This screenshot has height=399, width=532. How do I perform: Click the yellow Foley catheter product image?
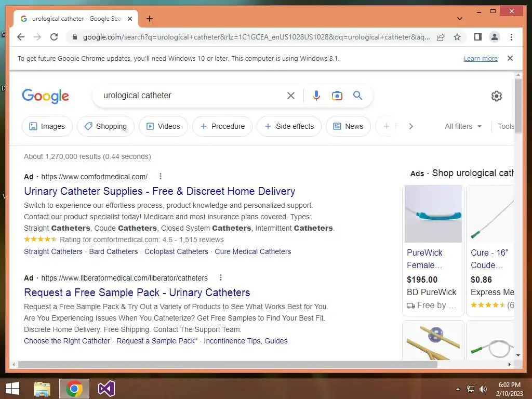click(433, 341)
